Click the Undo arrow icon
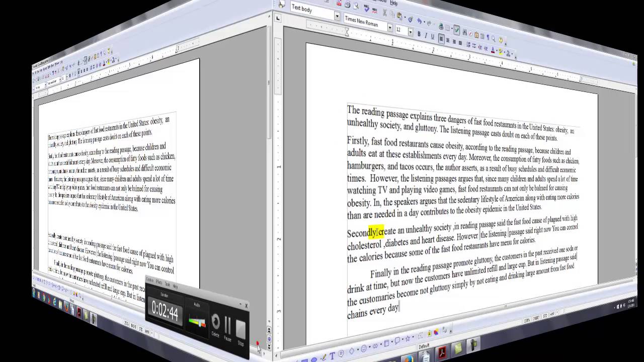Screen dimensions: 644x362 tap(419, 21)
